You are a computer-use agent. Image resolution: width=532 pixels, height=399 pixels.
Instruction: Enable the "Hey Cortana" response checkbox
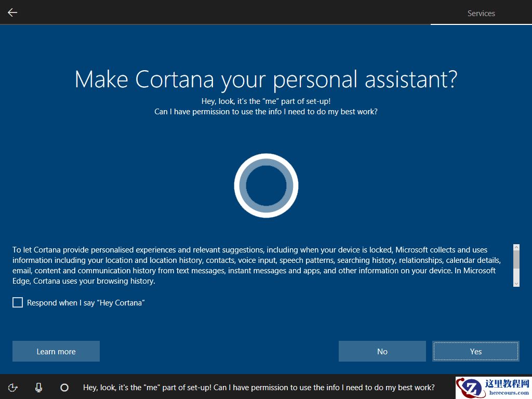point(18,302)
